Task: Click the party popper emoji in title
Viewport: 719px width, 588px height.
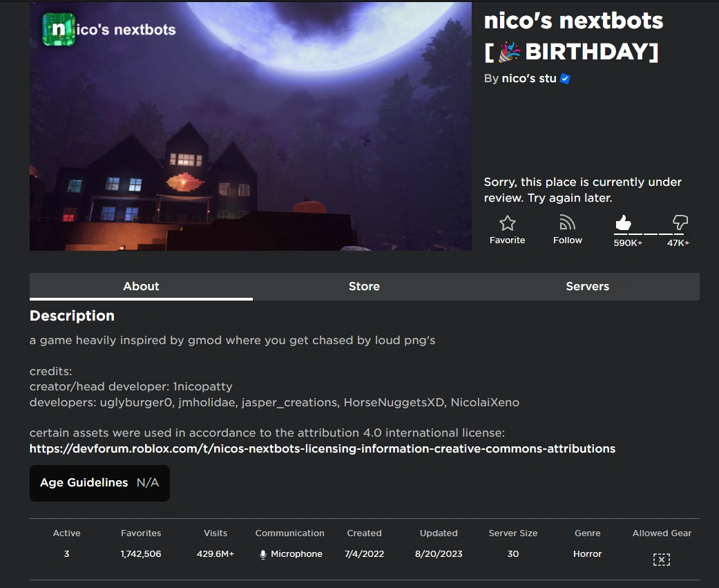Action: pyautogui.click(x=510, y=51)
